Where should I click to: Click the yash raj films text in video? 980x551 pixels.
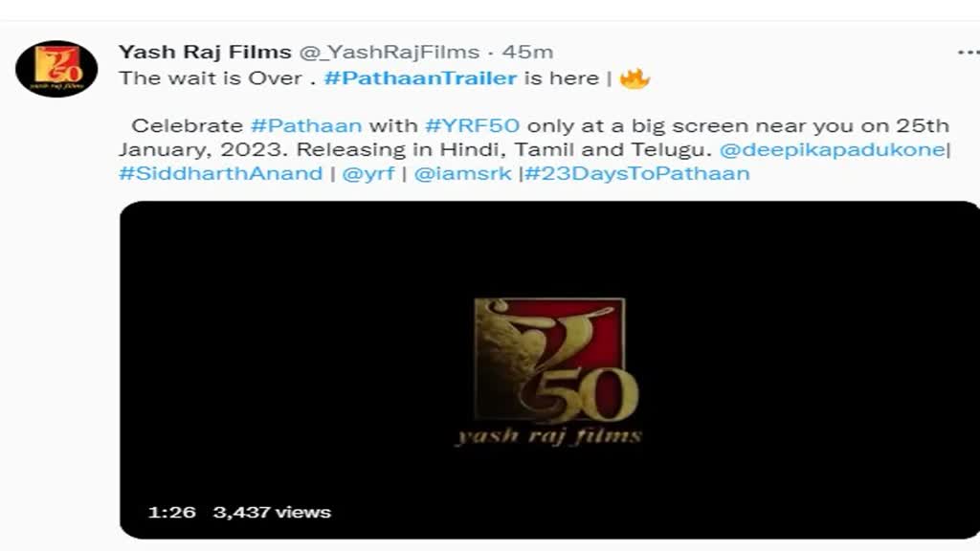point(548,435)
